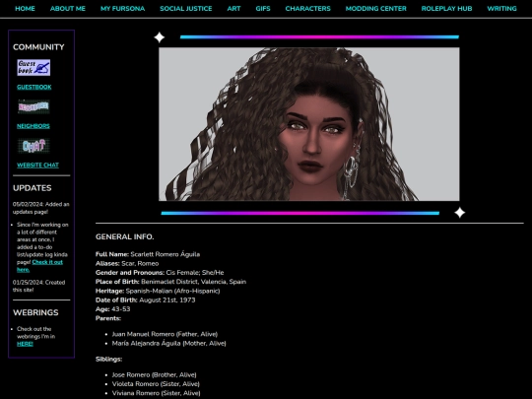
Task: Click the 'Parents:' label
Action: point(108,318)
